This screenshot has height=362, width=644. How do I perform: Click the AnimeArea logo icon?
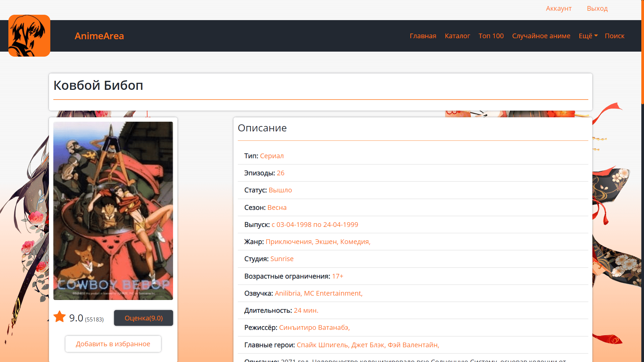(29, 36)
